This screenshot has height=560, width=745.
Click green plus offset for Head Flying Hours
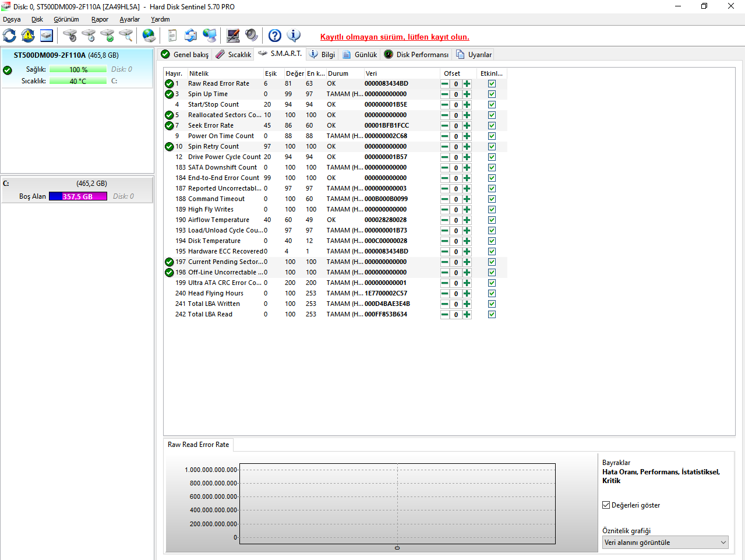click(467, 294)
